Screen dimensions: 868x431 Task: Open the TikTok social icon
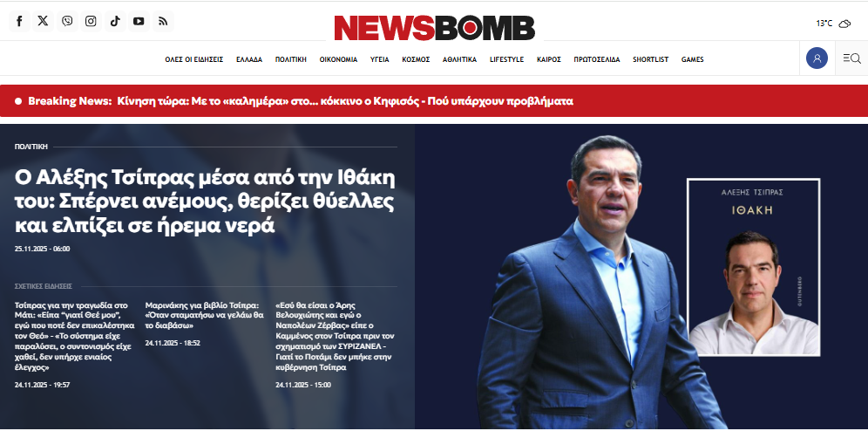click(x=115, y=22)
